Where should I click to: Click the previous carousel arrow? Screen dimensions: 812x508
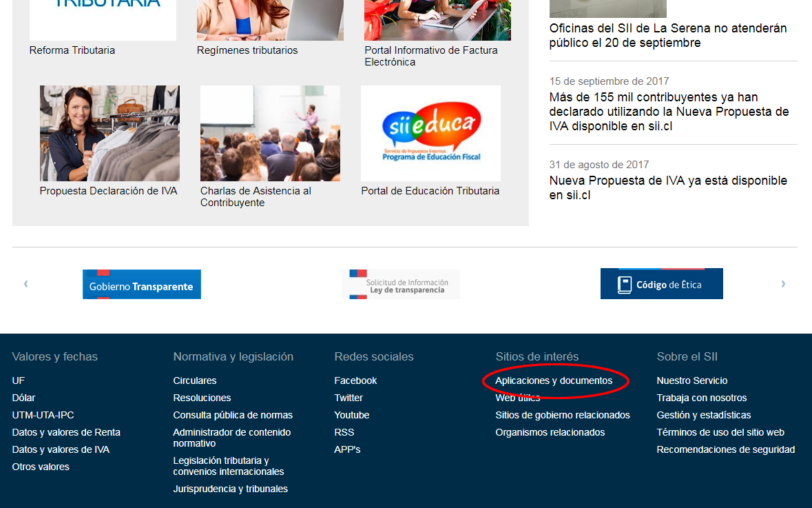click(x=26, y=283)
